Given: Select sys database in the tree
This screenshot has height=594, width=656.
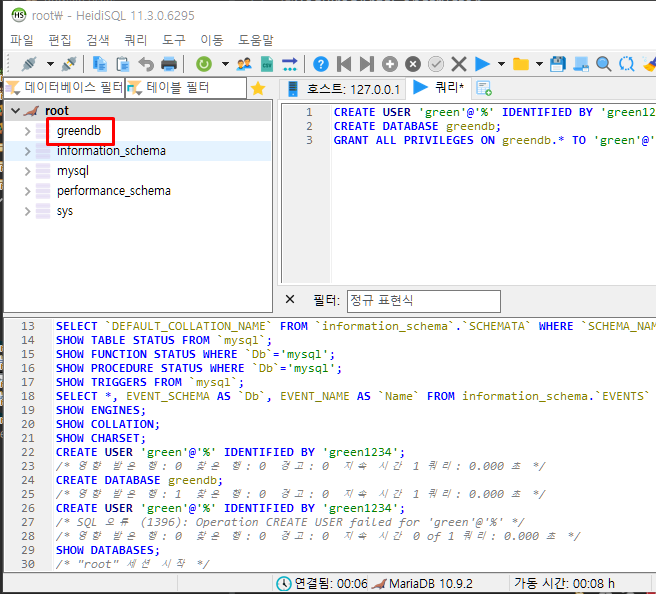Looking at the screenshot, I should (x=65, y=211).
